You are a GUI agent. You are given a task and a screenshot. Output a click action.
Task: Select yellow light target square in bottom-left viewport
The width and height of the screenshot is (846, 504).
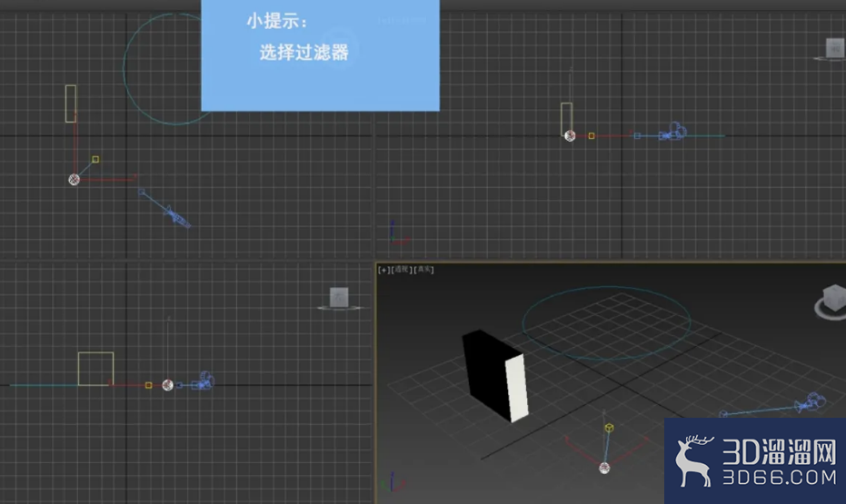[148, 385]
